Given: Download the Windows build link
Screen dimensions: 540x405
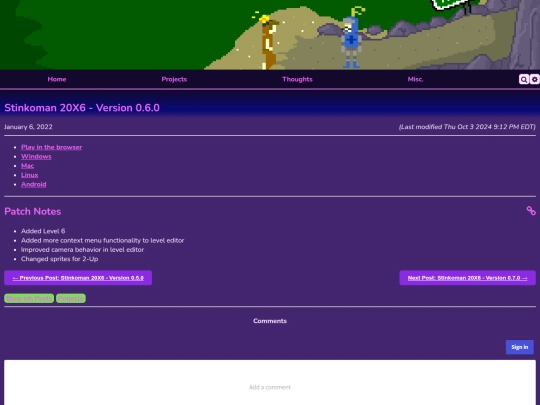Looking at the screenshot, I should [36, 156].
